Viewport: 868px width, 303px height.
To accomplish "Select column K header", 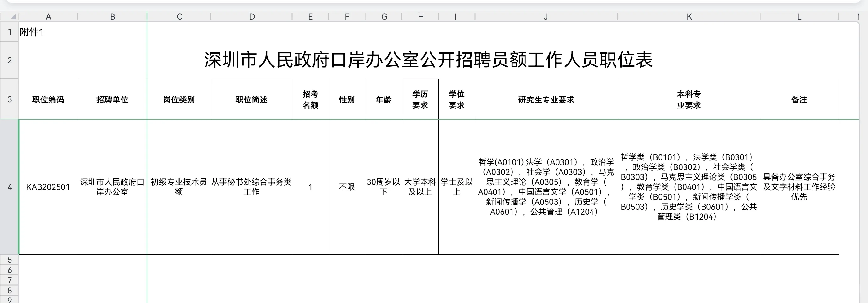I will [x=689, y=16].
